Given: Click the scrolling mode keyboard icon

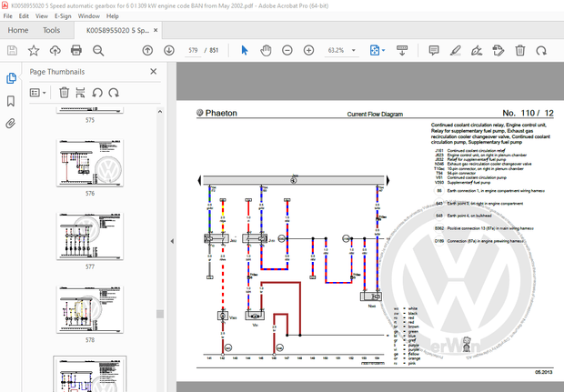Looking at the screenshot, I should [x=402, y=50].
